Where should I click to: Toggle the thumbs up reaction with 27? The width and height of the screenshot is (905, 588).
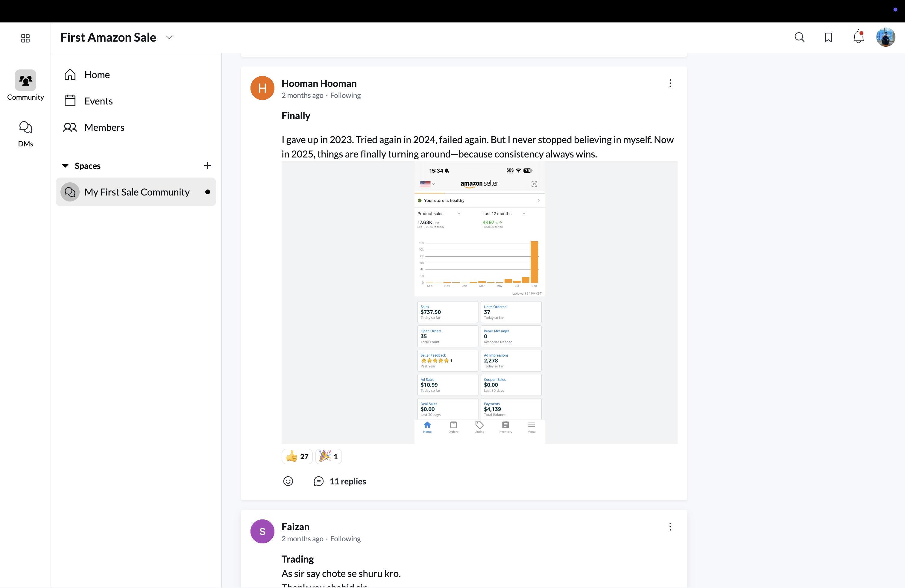[297, 456]
